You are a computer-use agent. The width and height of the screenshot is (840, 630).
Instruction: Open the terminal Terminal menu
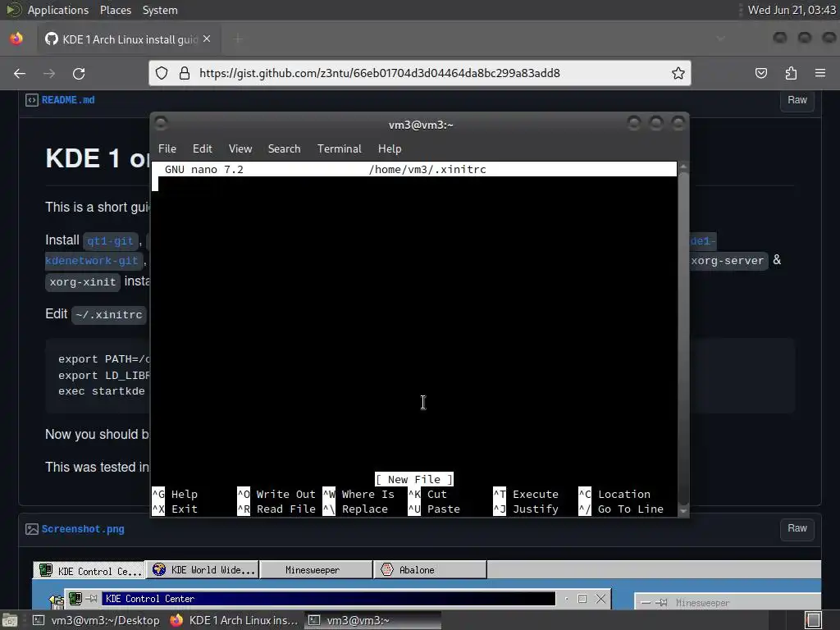(339, 149)
